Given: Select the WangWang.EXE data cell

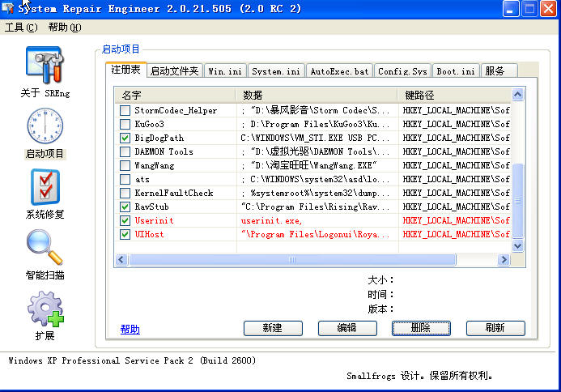Looking at the screenshot, I should tap(309, 165).
